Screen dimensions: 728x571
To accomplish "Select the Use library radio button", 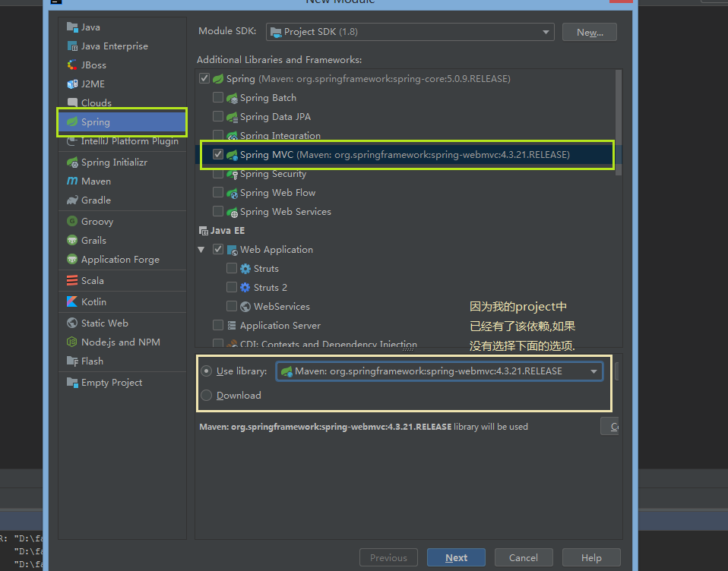I will 206,371.
